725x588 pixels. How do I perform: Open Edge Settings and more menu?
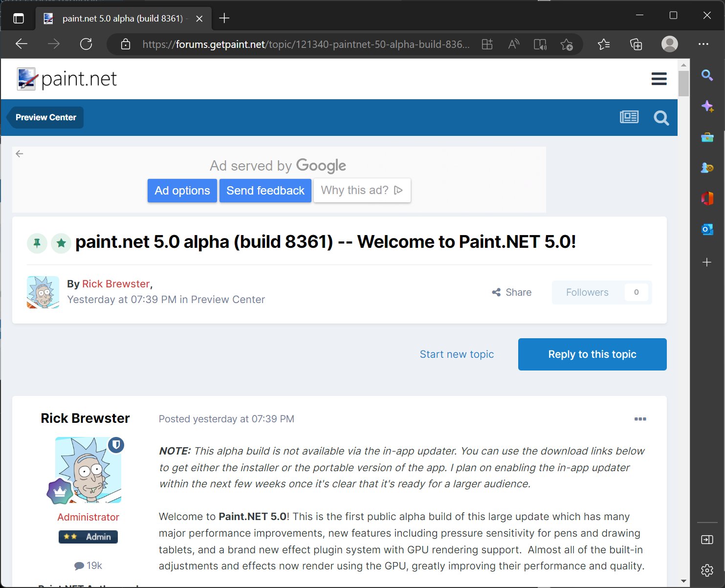click(x=703, y=44)
